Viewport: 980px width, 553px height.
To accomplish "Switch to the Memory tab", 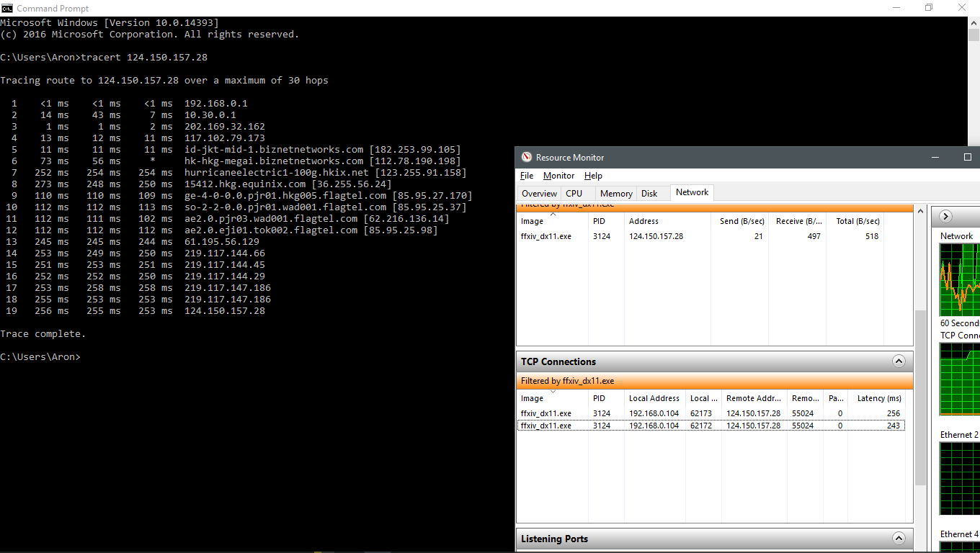I will pos(616,193).
